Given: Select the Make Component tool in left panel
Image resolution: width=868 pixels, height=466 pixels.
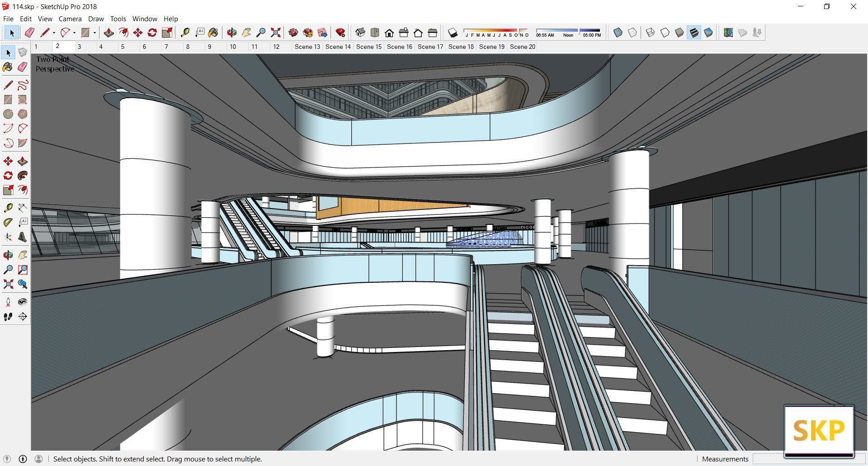Looking at the screenshot, I should coord(23,53).
